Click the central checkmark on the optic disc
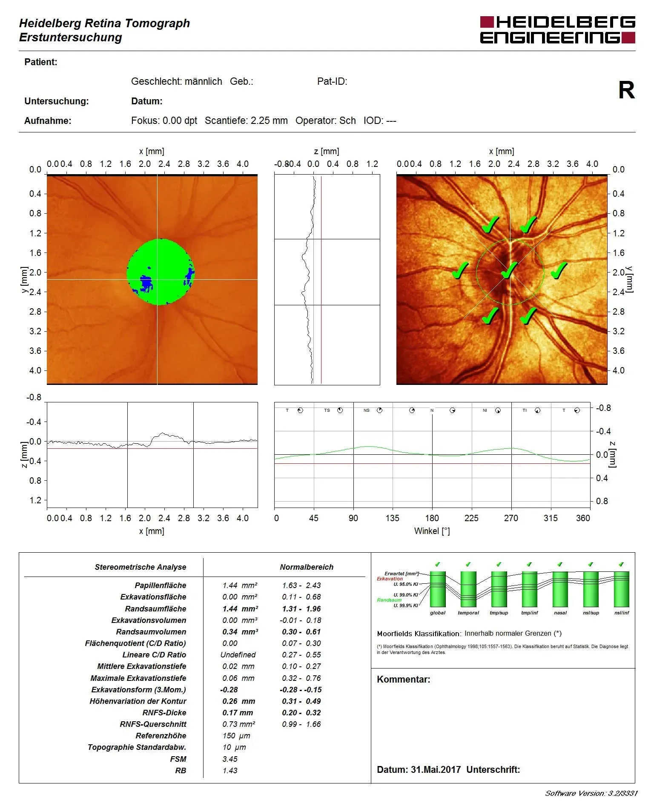Image resolution: width=654 pixels, height=812 pixels. (509, 270)
